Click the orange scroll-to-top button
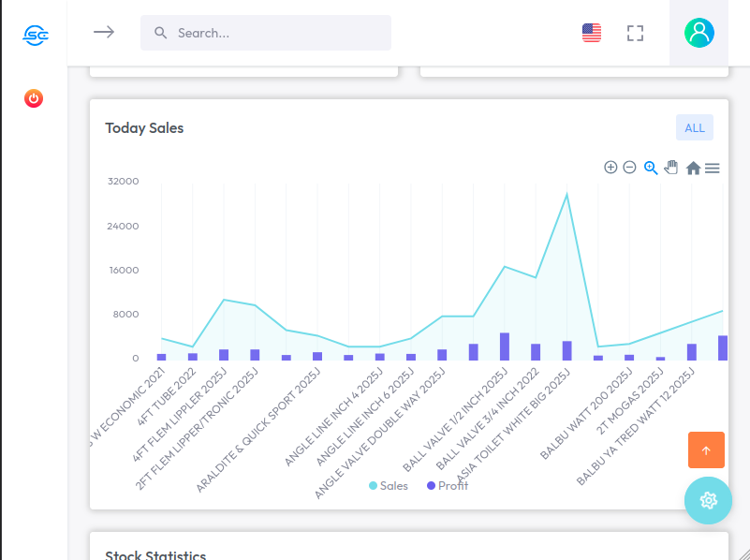The height and width of the screenshot is (560, 750). tap(706, 449)
